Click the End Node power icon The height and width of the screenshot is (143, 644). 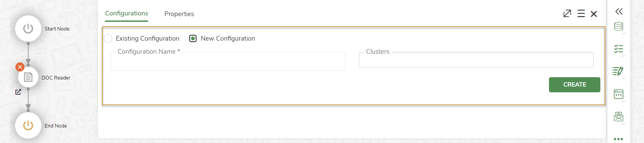coord(28,126)
